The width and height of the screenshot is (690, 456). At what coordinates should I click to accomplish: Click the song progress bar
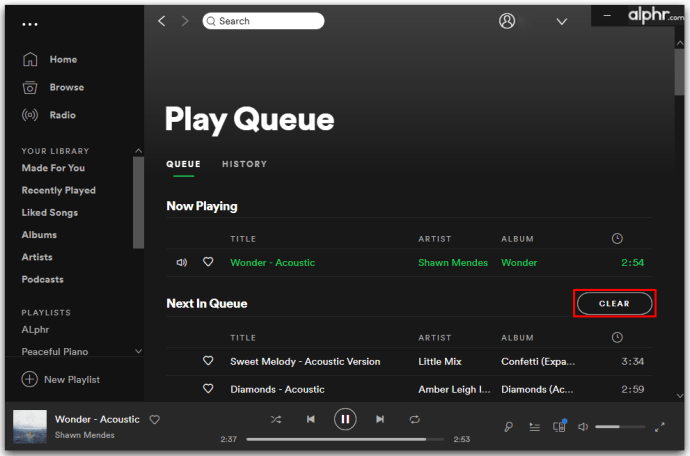(x=345, y=439)
